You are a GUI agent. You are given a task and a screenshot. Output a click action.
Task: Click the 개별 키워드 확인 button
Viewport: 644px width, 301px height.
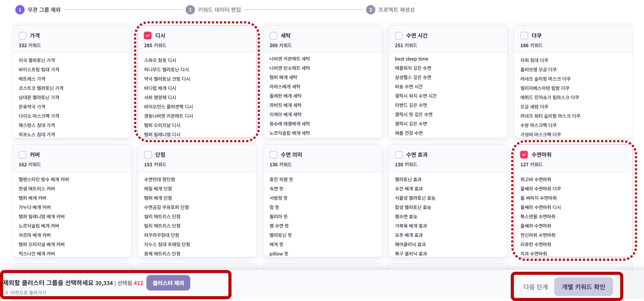coord(583,287)
